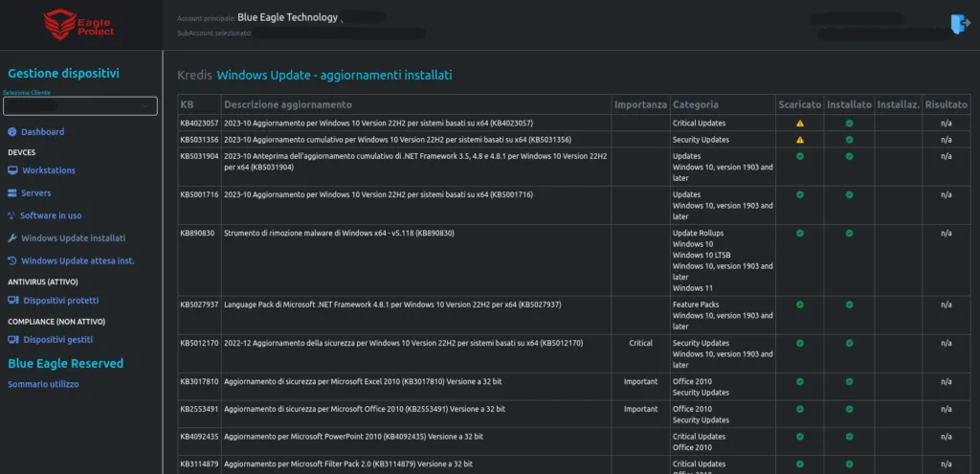This screenshot has width=980, height=474.
Task: Click green Scaricato check for KB5001716
Action: (800, 194)
